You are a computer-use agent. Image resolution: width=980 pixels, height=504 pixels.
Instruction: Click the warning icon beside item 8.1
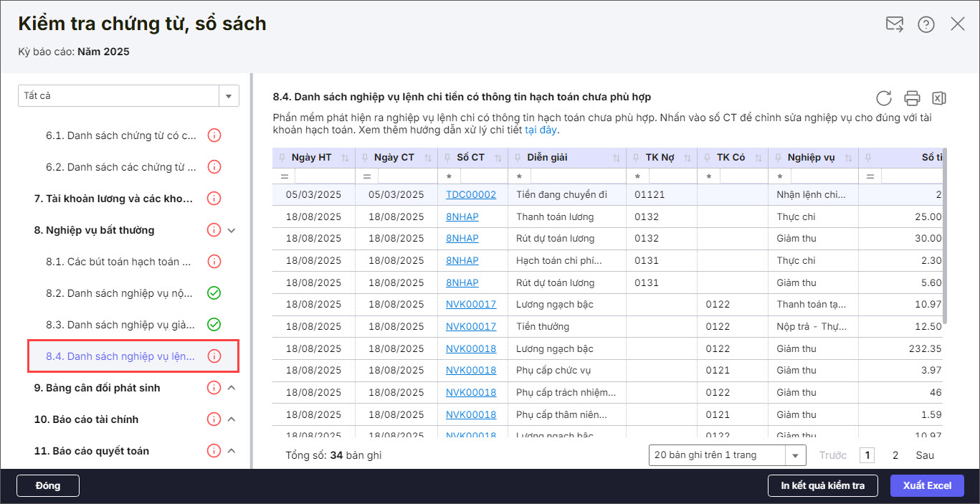(214, 262)
